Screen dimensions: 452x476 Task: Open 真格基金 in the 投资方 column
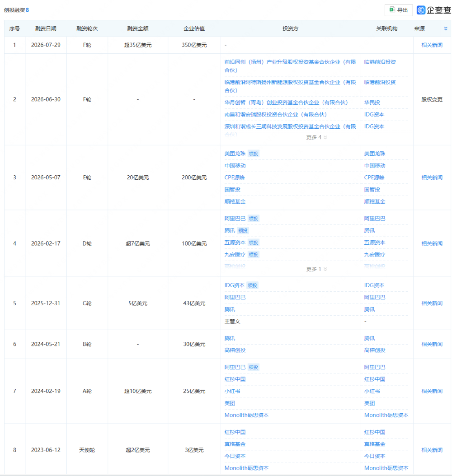click(x=235, y=444)
